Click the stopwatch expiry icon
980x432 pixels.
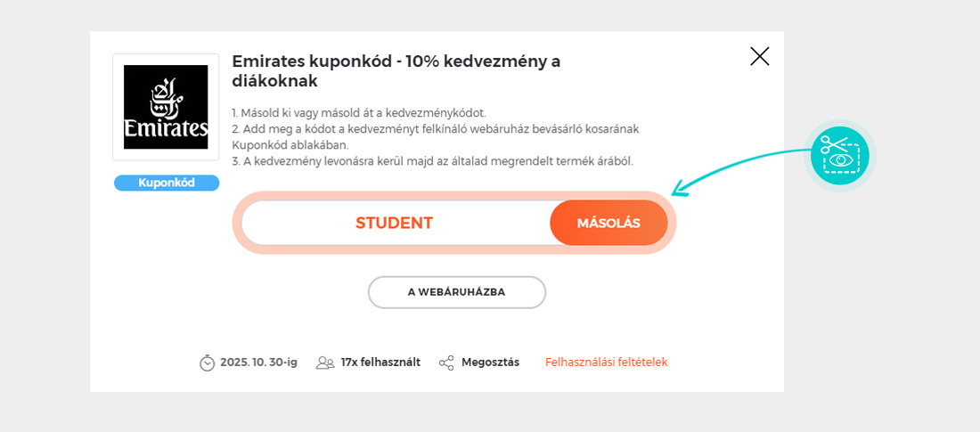[208, 363]
